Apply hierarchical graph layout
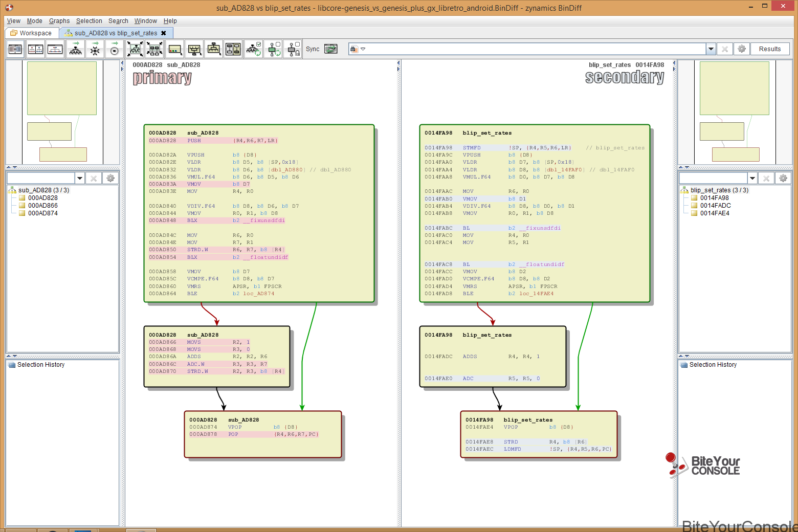 (76, 49)
